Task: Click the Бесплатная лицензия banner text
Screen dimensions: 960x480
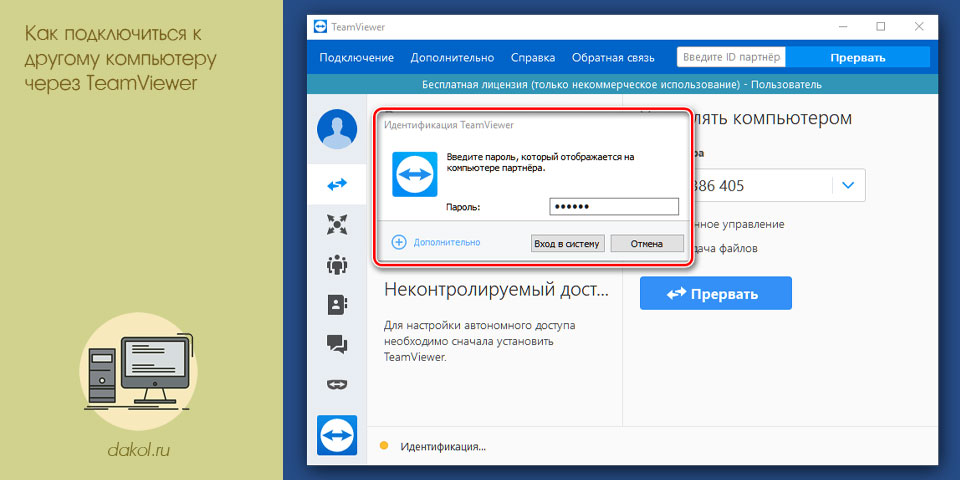Action: click(x=621, y=84)
